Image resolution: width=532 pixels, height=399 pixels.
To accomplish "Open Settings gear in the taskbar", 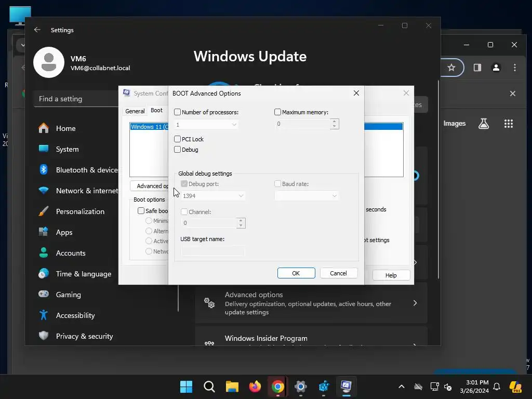I will (300, 387).
